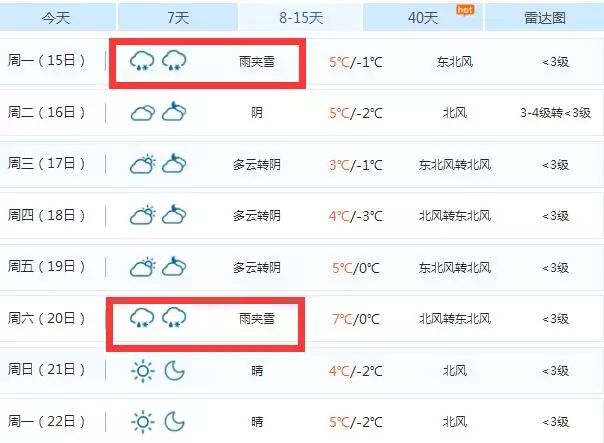
Task: Click the 多云转阴 text for 周四（18日）
Action: [x=256, y=216]
